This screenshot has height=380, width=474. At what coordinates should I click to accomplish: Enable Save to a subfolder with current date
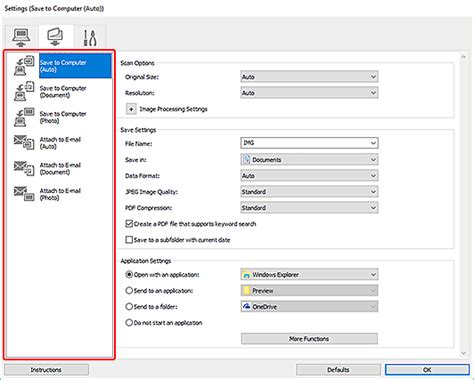129,240
